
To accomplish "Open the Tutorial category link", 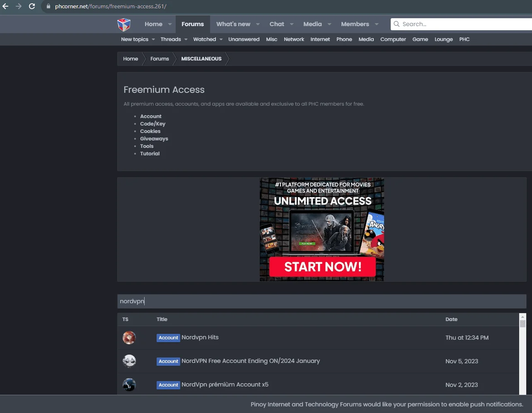I will coord(150,154).
